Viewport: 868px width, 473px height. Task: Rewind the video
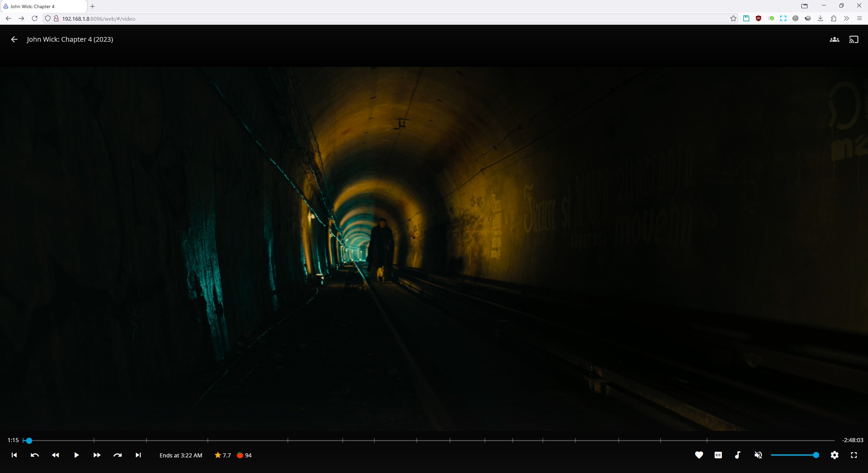pos(55,455)
